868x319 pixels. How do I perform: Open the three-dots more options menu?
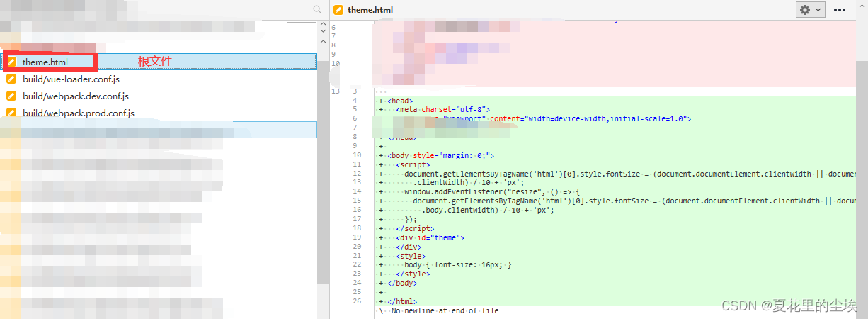click(840, 10)
